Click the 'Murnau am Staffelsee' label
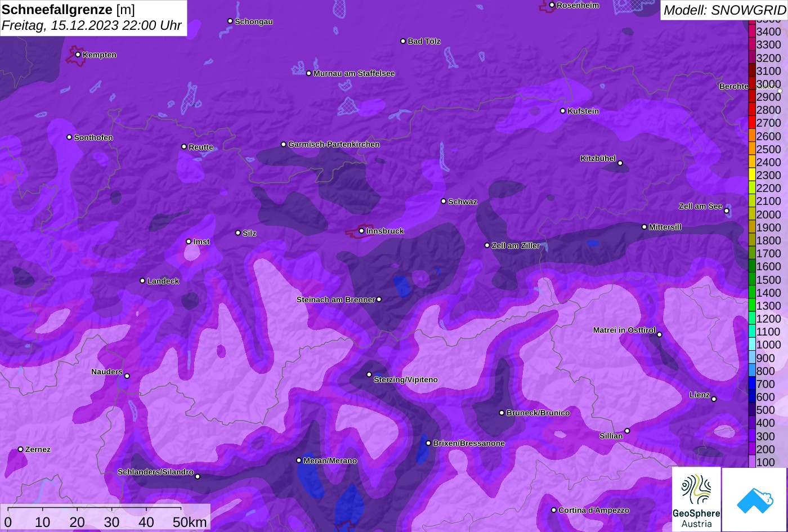The height and width of the screenshot is (532, 788). coord(354,73)
